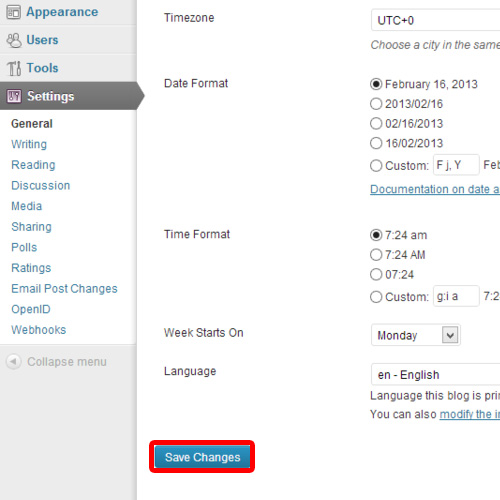Click the custom time format field
Image resolution: width=500 pixels, height=500 pixels.
pyautogui.click(x=456, y=296)
